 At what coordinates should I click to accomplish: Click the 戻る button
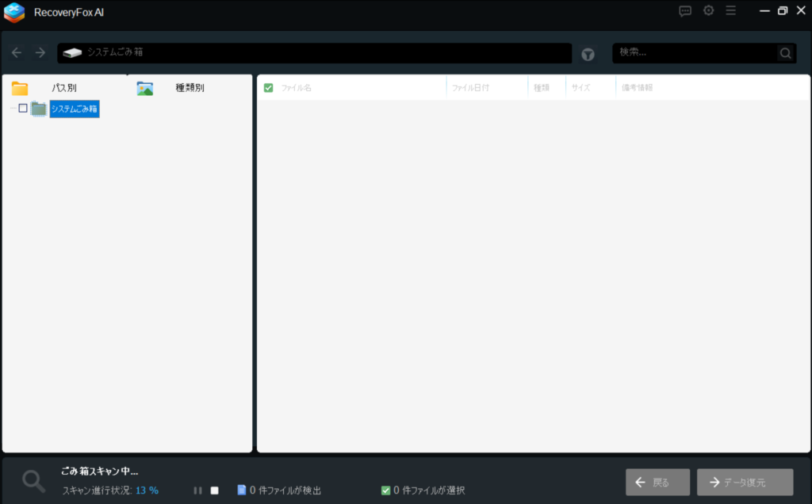[x=651, y=482]
